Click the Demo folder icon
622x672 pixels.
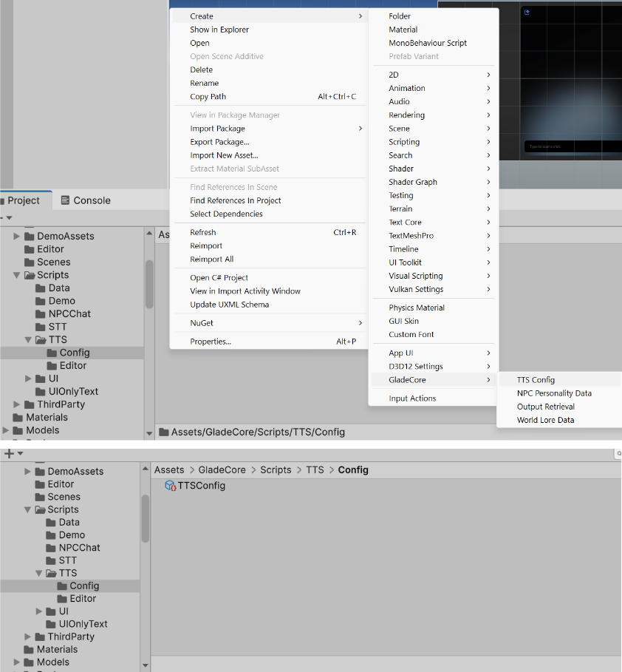coord(39,301)
